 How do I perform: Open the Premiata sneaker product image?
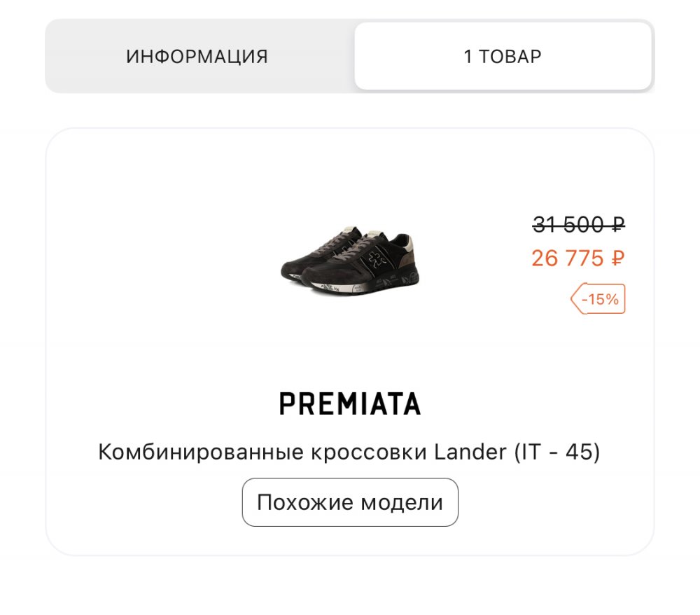350,260
